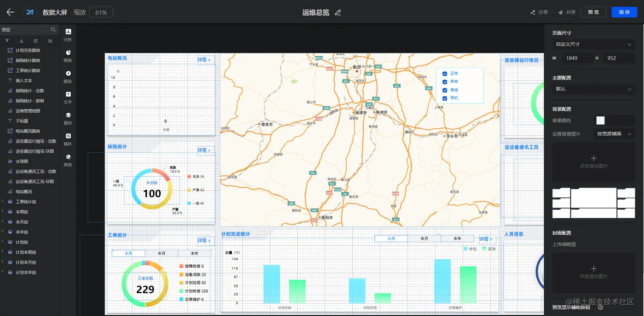Viewport: 644px width, 316px height.
Task: Open the 素材 materials panel
Action: coord(68,118)
